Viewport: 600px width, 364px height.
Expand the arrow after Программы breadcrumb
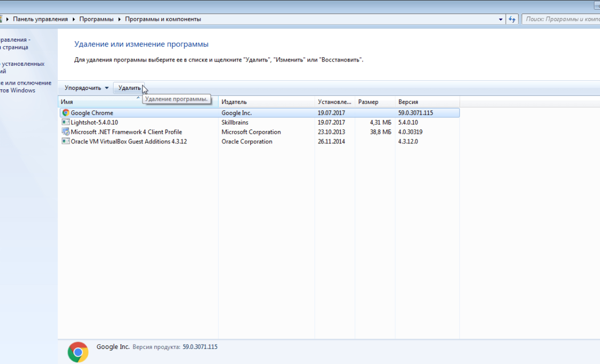[119, 19]
